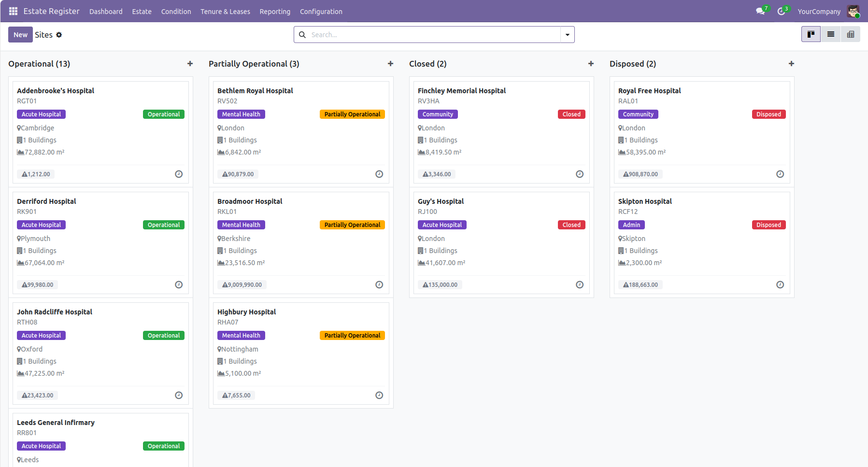Open the Tenure & Leases menu
This screenshot has width=868, height=467.
pos(226,12)
